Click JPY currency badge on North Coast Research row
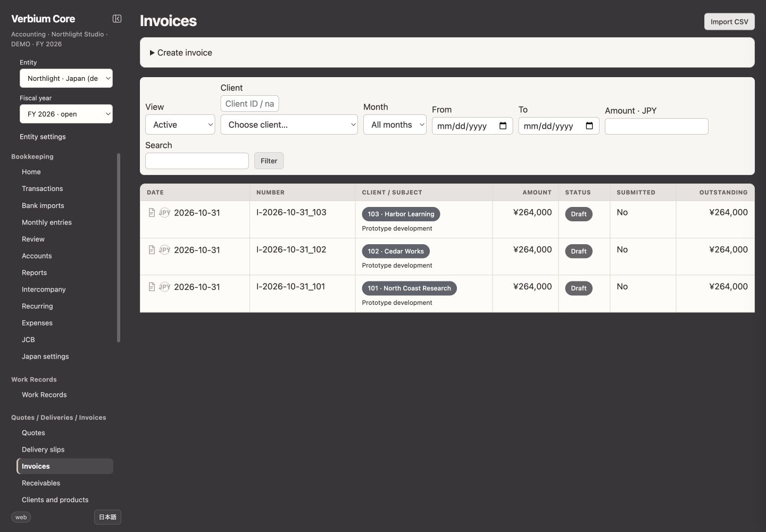The height and width of the screenshot is (532, 766). point(165,287)
